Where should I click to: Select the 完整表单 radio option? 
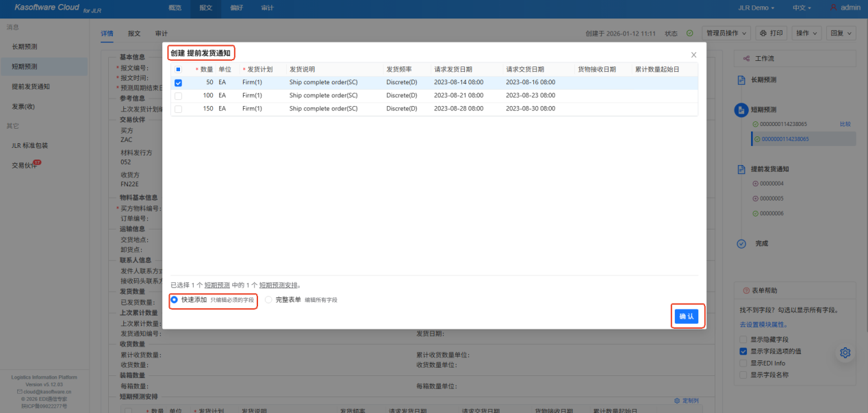coord(268,300)
